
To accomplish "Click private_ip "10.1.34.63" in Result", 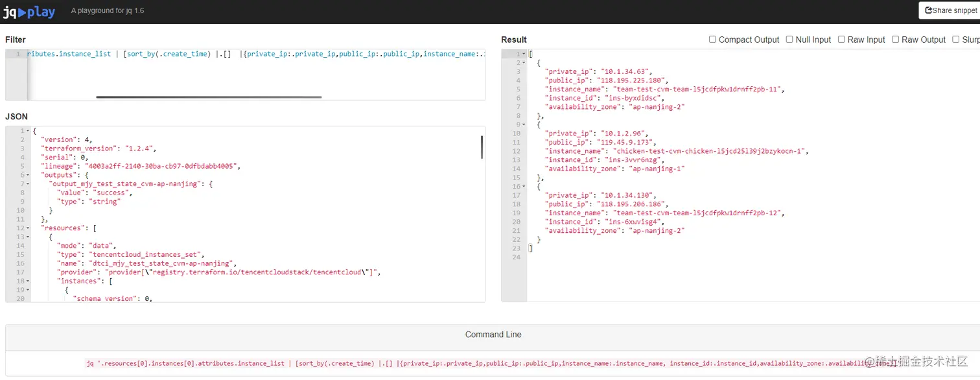I will 626,71.
